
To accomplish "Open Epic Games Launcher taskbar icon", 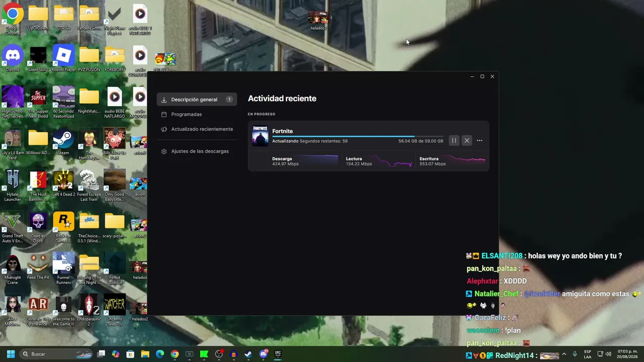I will 278,354.
